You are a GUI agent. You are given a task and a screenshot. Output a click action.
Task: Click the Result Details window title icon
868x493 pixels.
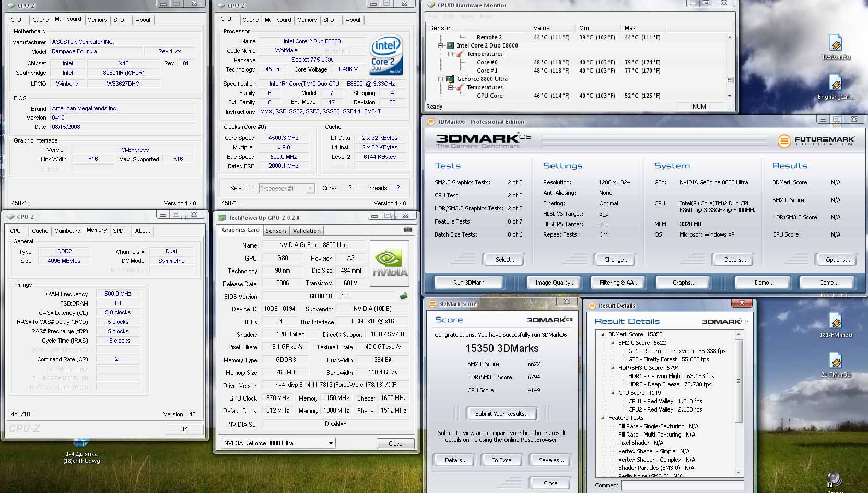(592, 306)
